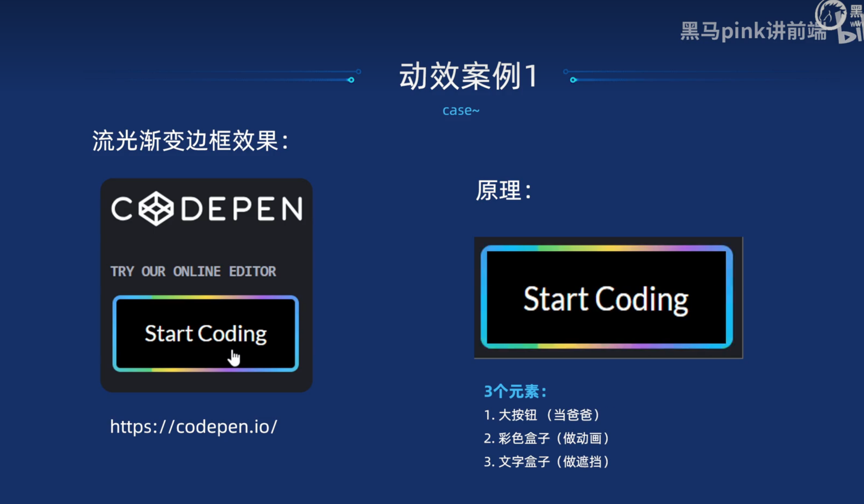
Task: Click the case~ subtitle
Action: click(461, 110)
